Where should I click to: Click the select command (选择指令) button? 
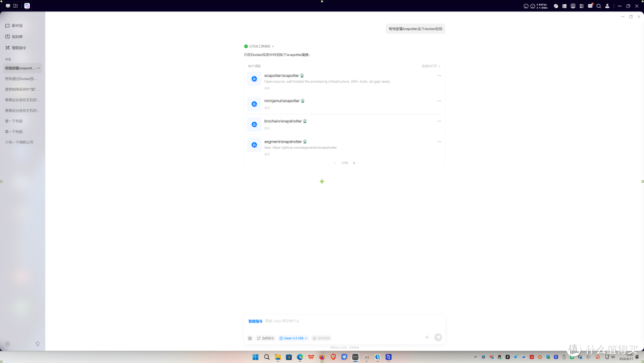(265, 339)
